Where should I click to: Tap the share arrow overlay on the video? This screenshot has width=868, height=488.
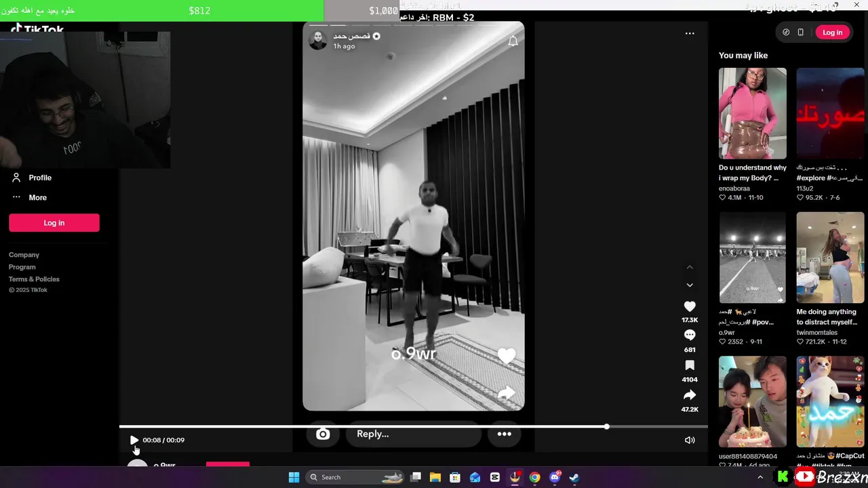coord(507,393)
